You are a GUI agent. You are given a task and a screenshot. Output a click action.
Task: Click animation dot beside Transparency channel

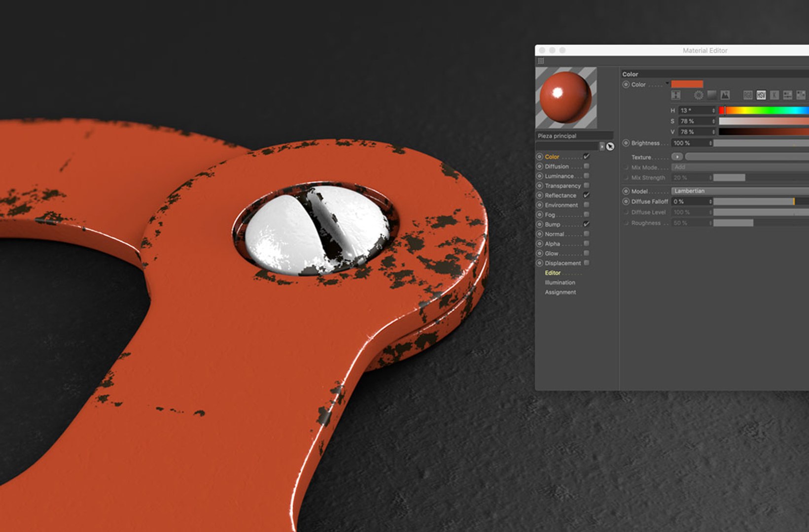click(x=539, y=186)
